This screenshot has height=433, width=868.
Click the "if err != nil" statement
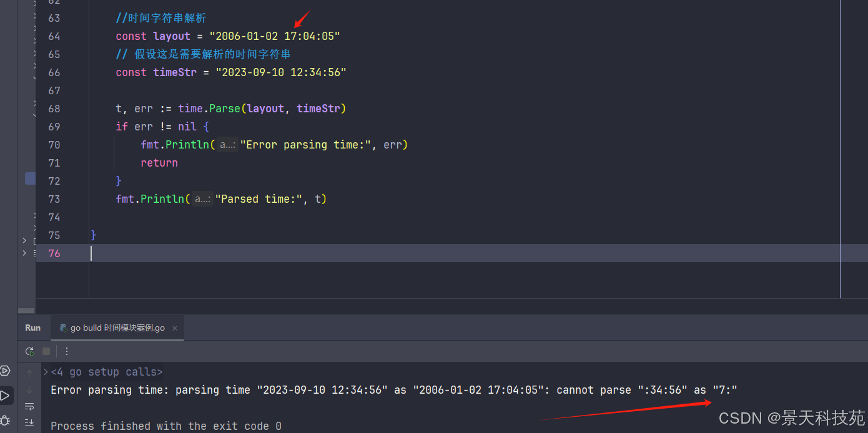click(162, 127)
